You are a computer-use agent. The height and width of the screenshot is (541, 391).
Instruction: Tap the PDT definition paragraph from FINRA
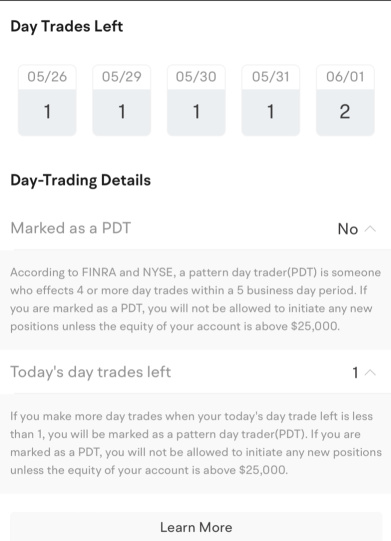195,299
